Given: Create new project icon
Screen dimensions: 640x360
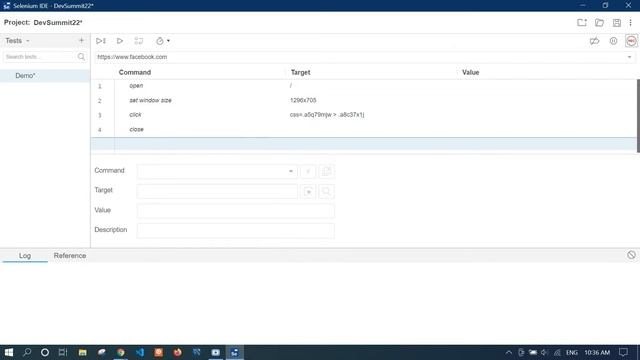Looking at the screenshot, I should (x=582, y=22).
